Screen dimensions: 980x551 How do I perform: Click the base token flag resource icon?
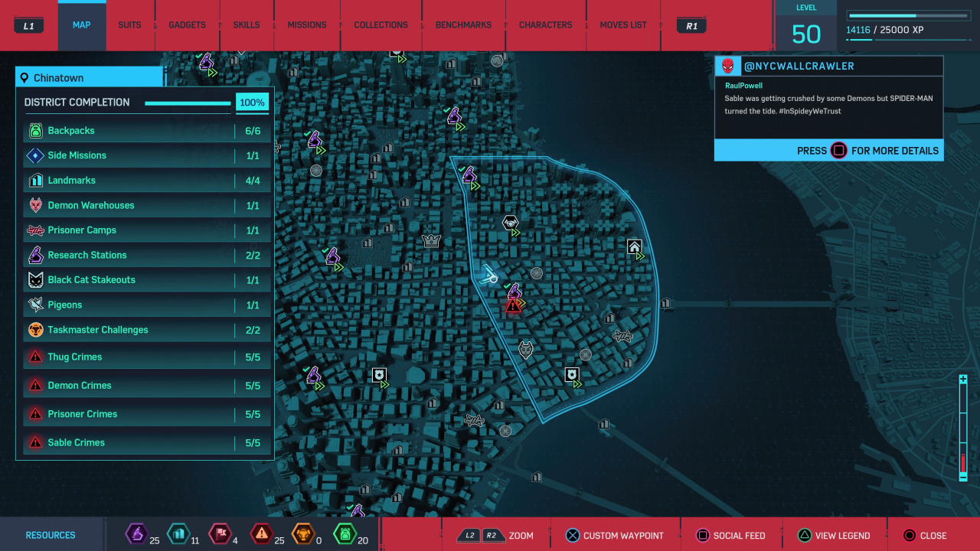click(x=219, y=533)
